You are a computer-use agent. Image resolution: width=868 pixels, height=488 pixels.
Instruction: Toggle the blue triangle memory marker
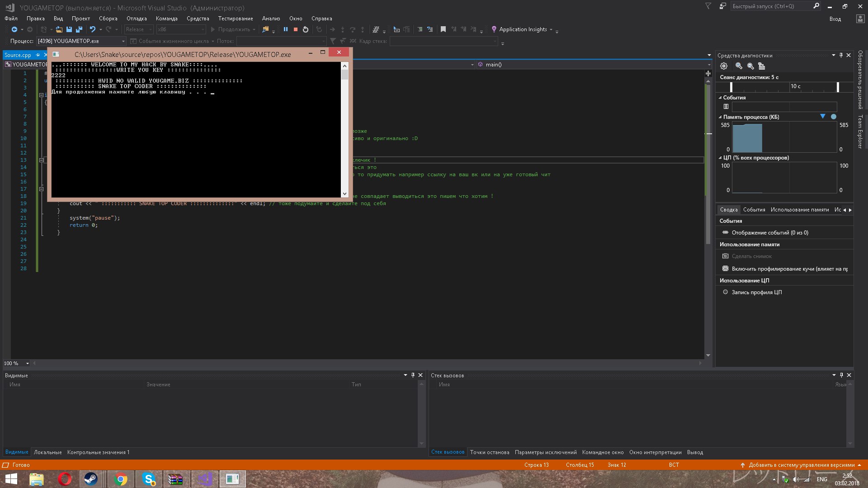coord(823,117)
